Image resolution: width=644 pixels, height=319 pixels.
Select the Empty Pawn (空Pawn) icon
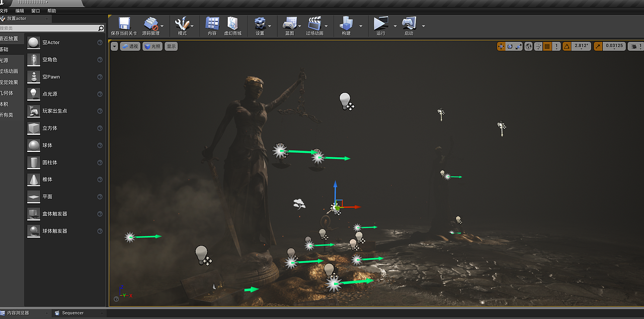(x=34, y=76)
